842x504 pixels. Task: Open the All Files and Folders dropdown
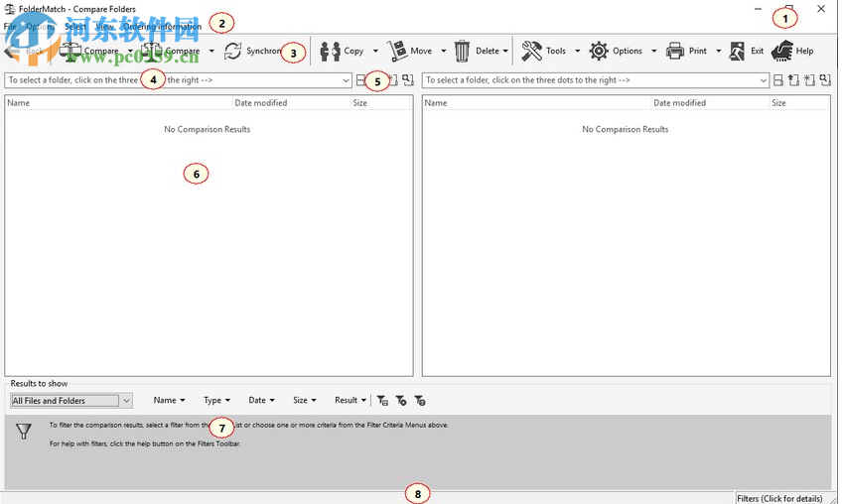pos(71,401)
